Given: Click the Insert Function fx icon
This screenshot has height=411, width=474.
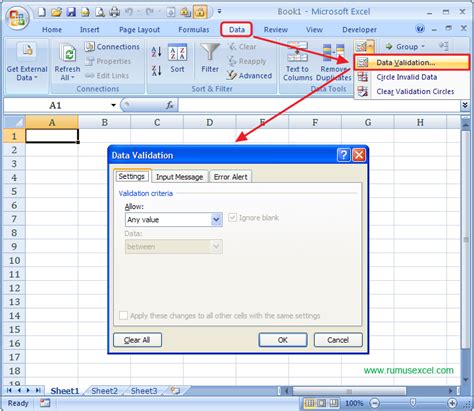Looking at the screenshot, I should 170,105.
